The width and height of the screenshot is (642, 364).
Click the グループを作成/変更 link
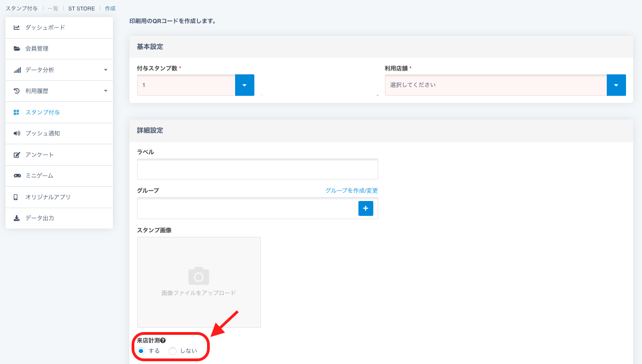pos(351,191)
